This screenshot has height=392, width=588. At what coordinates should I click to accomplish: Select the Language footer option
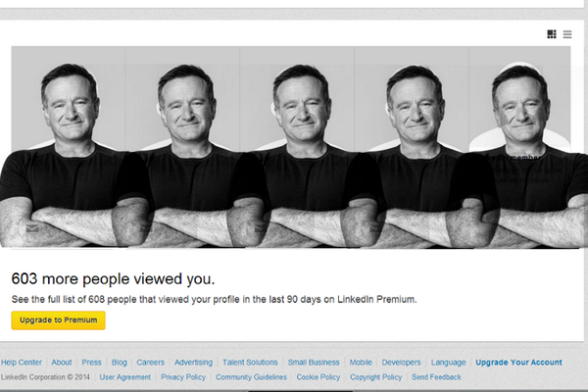[449, 363]
